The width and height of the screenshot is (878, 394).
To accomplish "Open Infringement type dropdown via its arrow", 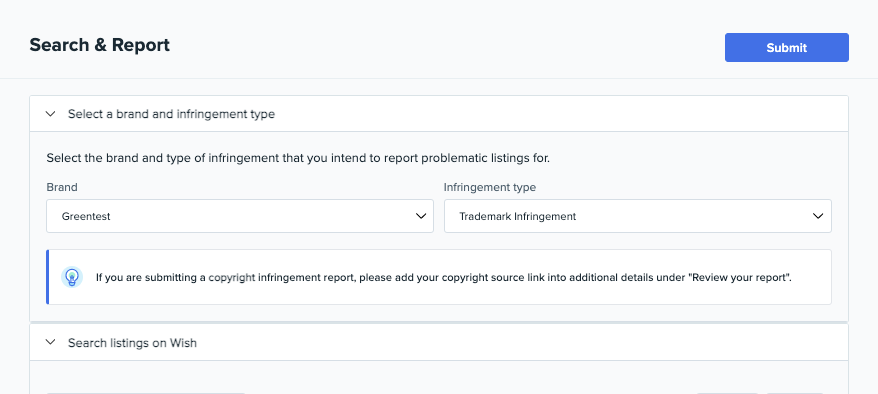I will click(818, 216).
